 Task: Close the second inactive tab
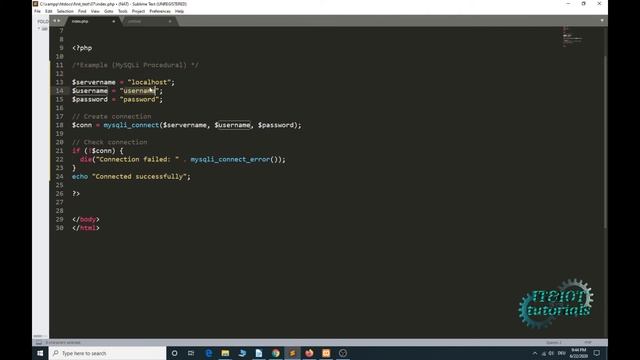[170, 21]
